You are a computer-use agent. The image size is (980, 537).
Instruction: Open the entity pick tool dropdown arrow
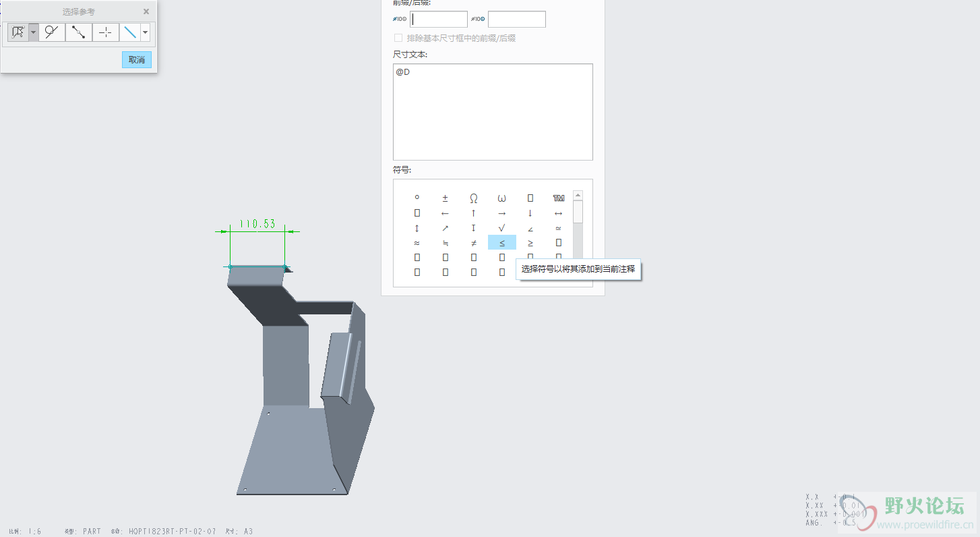point(33,32)
